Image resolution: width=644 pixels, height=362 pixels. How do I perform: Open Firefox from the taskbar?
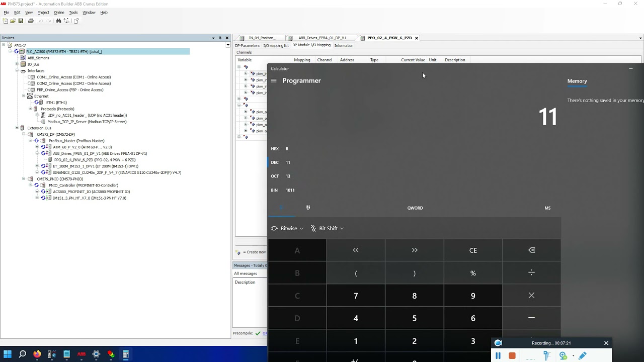pyautogui.click(x=37, y=354)
